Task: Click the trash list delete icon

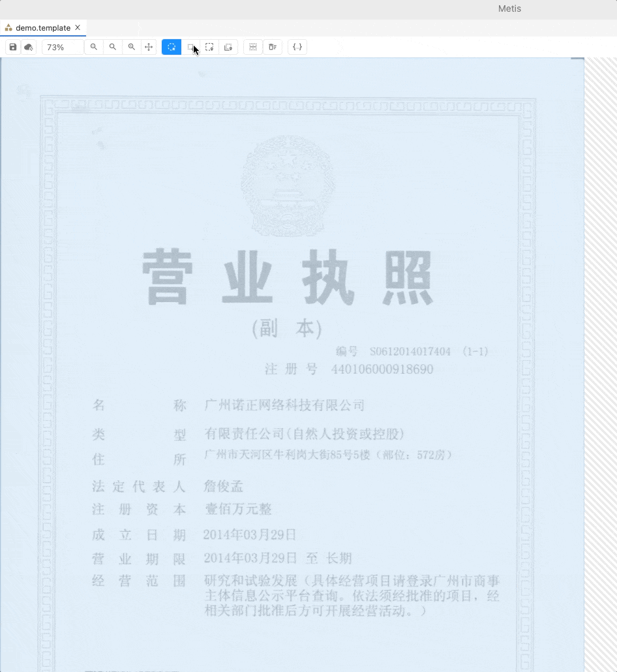Action: click(x=273, y=47)
